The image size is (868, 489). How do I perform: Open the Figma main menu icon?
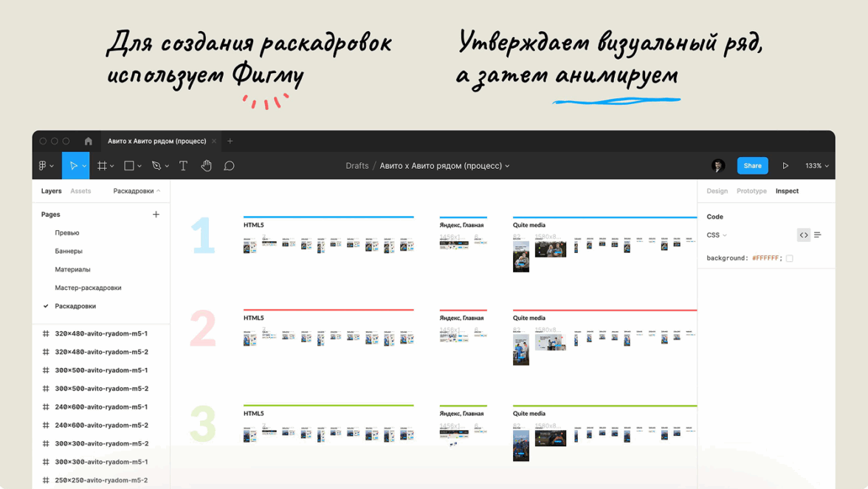[43, 165]
